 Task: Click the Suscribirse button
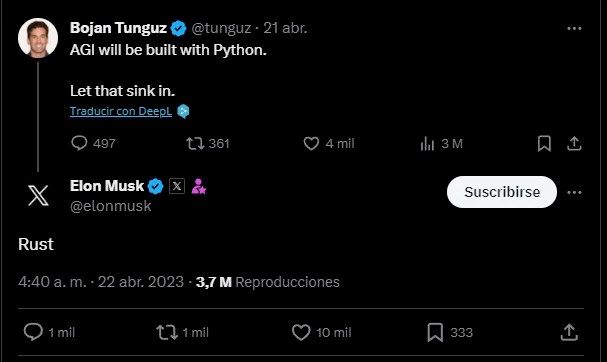(502, 192)
